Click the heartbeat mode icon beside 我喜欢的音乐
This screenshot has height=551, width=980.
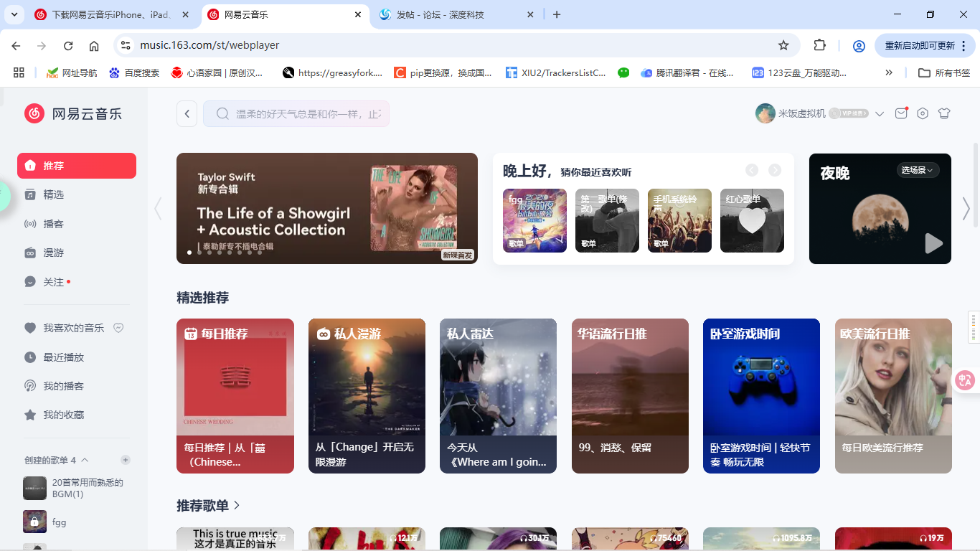[x=119, y=328]
